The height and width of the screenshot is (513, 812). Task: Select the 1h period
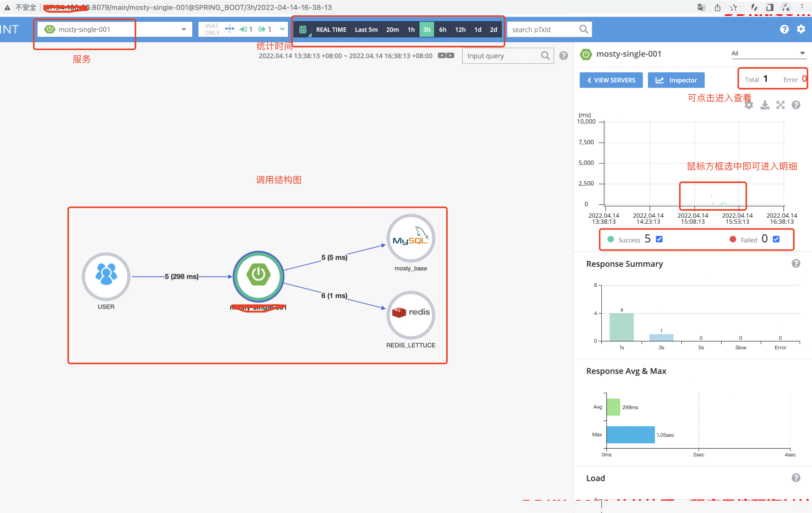pos(411,29)
